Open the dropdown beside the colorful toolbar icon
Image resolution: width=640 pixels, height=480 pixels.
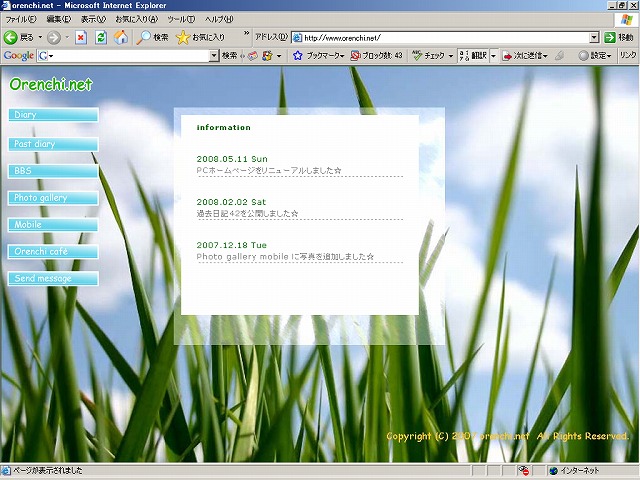(x=279, y=56)
